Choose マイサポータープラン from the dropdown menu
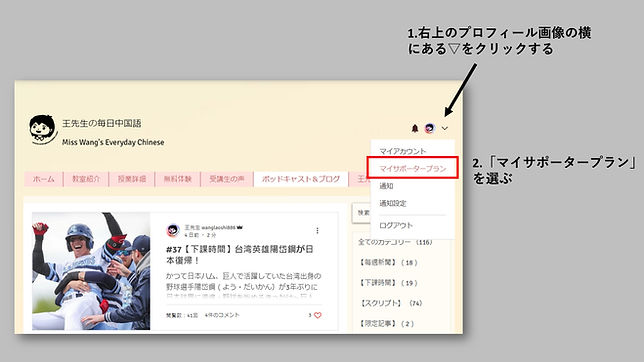644x362 pixels. point(412,168)
